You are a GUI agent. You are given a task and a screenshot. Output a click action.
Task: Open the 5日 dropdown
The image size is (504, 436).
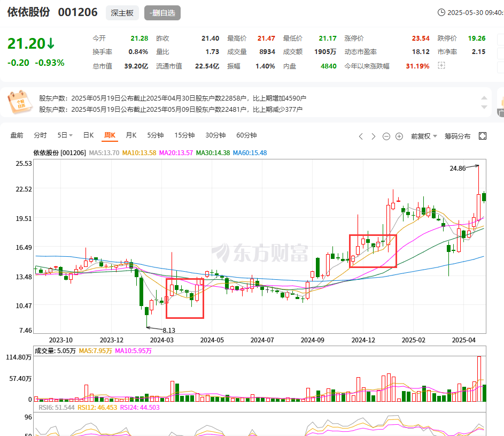point(65,135)
